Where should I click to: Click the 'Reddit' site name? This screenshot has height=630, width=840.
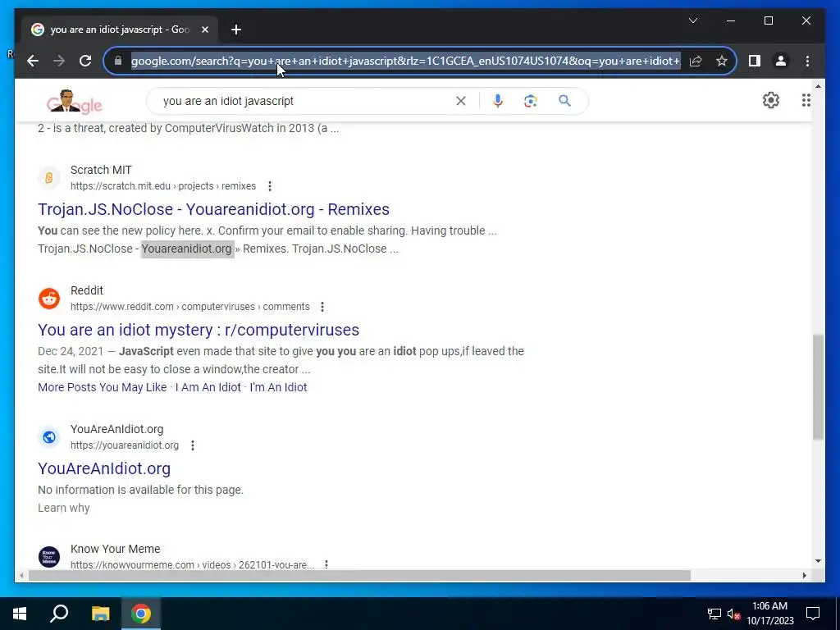[87, 290]
